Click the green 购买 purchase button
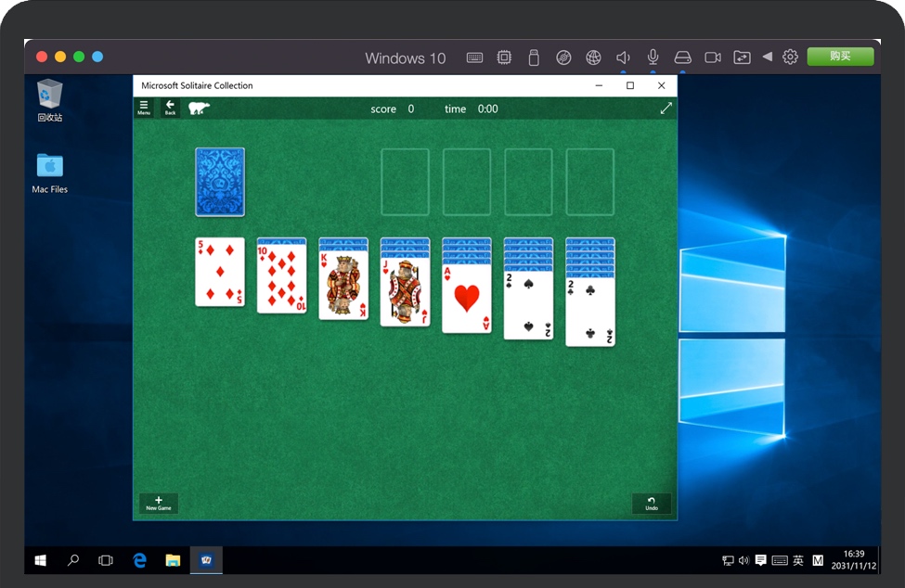 (840, 57)
